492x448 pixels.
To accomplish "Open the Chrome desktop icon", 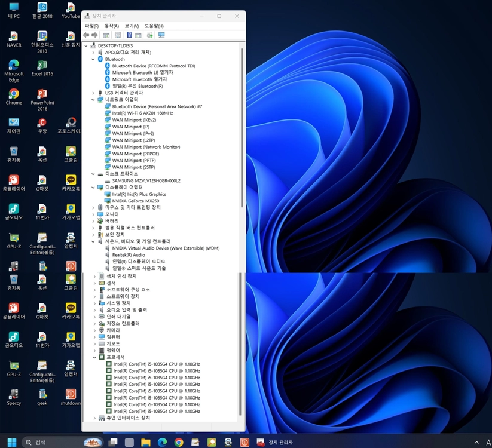I will (x=14, y=97).
